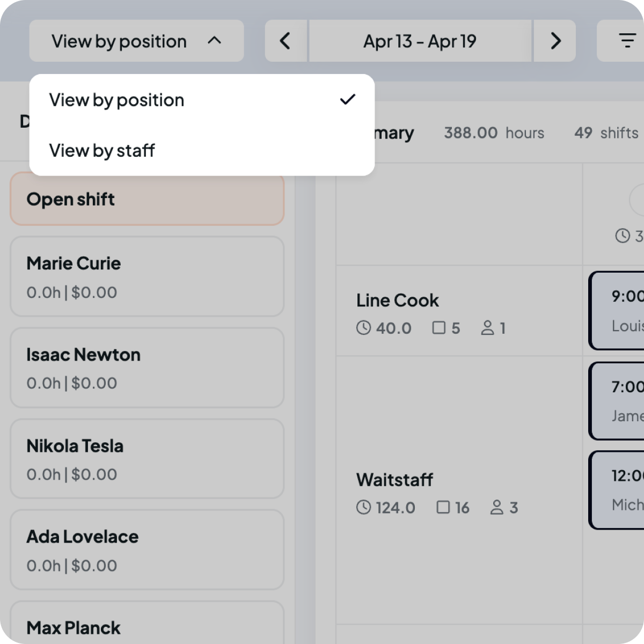
Task: Click the Open shift row
Action: [147, 199]
